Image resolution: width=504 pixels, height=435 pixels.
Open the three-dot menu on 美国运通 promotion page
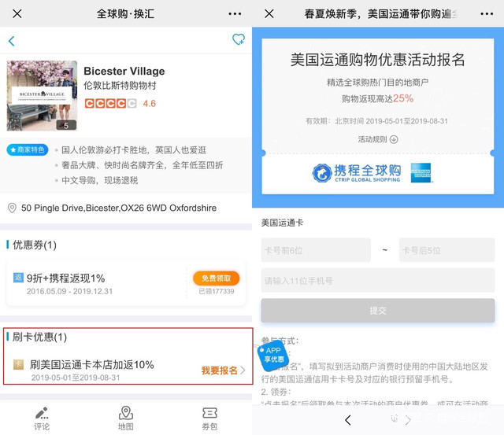coord(487,14)
